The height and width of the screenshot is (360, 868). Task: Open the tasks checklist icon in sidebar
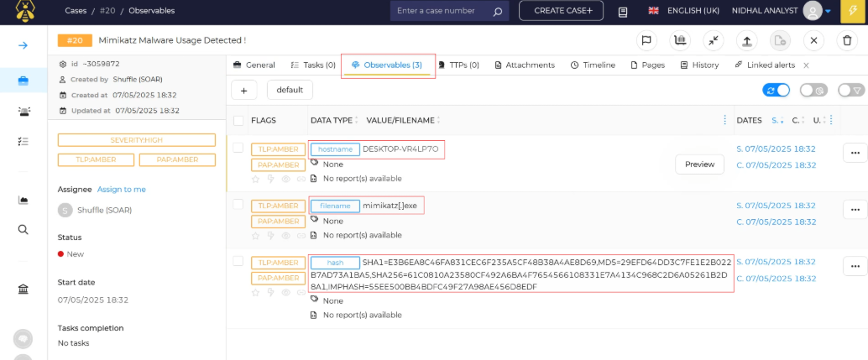coord(24,142)
